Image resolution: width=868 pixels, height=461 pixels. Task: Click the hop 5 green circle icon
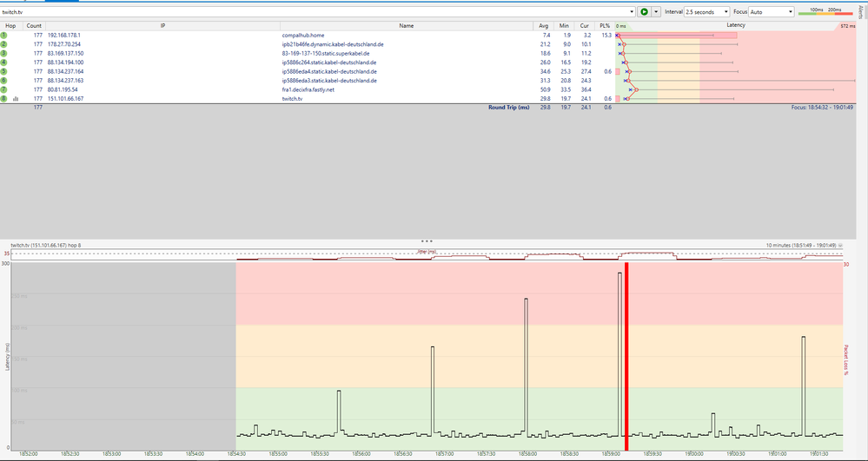pos(3,71)
